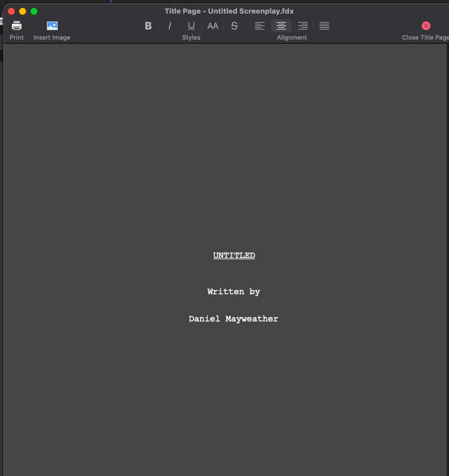449x476 pixels.
Task: Click the Close Title Page button
Action: click(x=426, y=26)
